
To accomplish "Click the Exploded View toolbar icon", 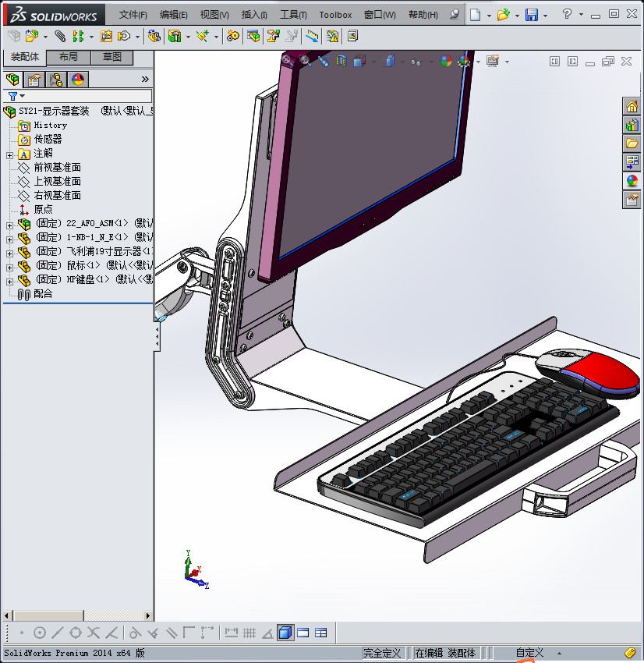I will point(274,37).
